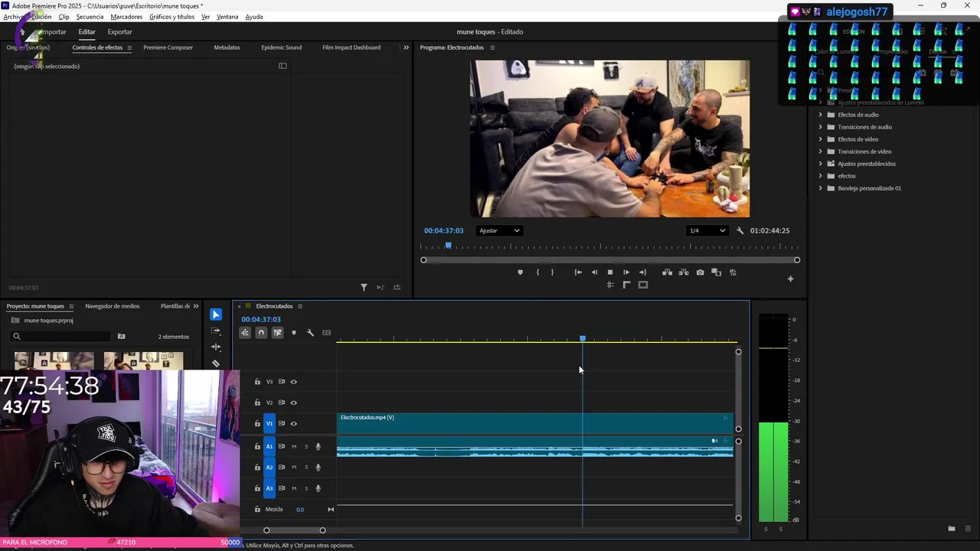Hide track V1 with eye icon
This screenshot has width=980, height=551.
pyautogui.click(x=293, y=423)
